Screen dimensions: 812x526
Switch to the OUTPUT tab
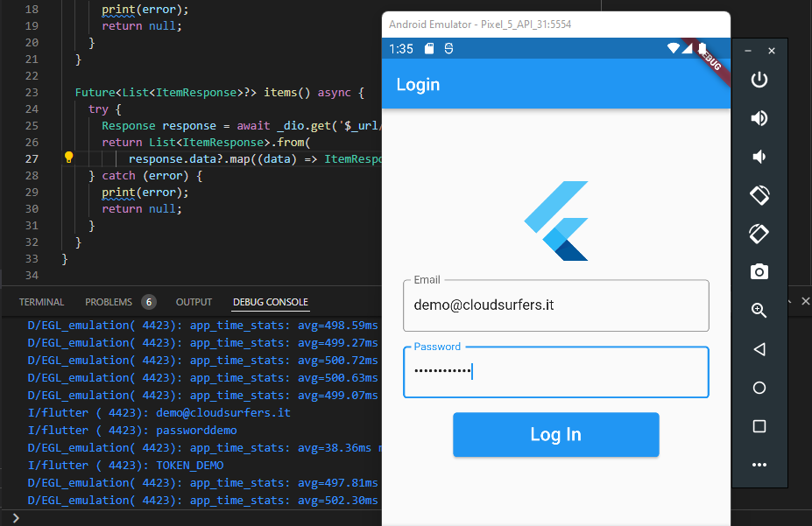(x=194, y=302)
